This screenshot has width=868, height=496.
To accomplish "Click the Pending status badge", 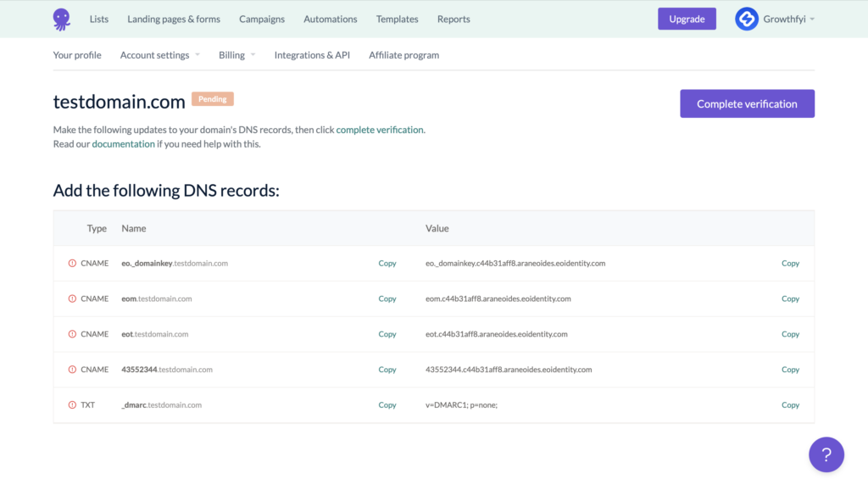I will point(212,99).
